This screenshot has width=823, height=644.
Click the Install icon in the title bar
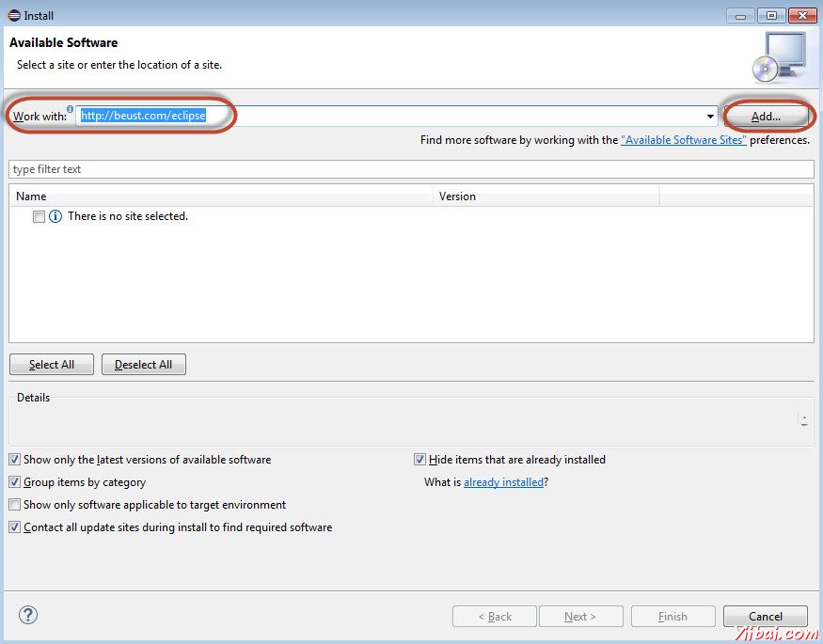pos(11,14)
